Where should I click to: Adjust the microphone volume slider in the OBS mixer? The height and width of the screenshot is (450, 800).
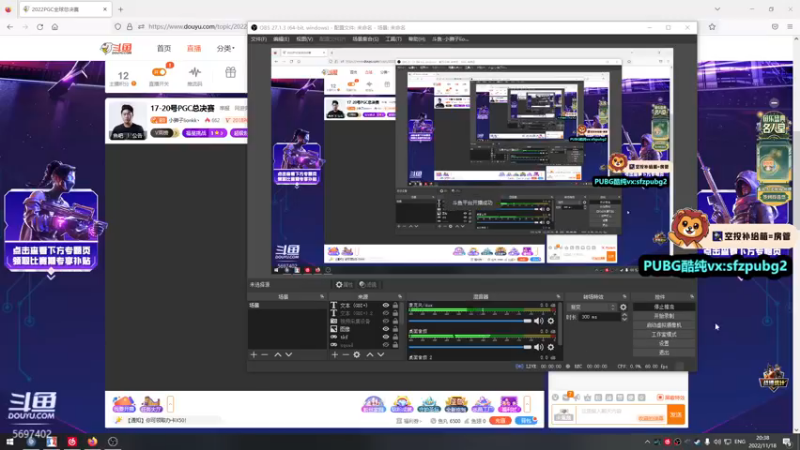tap(470, 321)
